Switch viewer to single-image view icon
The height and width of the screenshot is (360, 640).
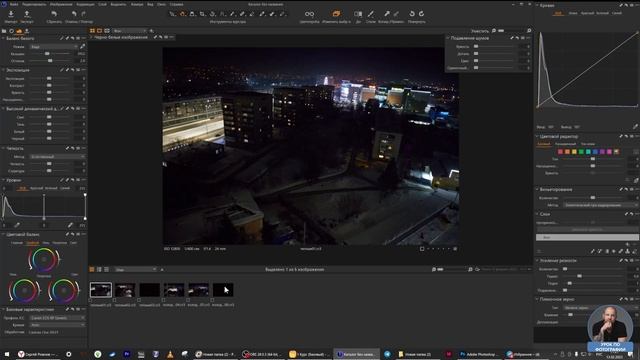click(99, 31)
